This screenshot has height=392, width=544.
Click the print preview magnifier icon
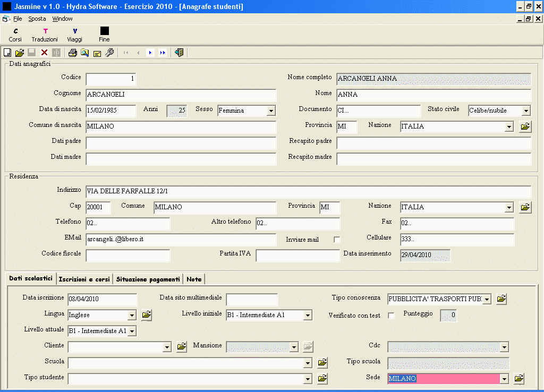tap(85, 53)
